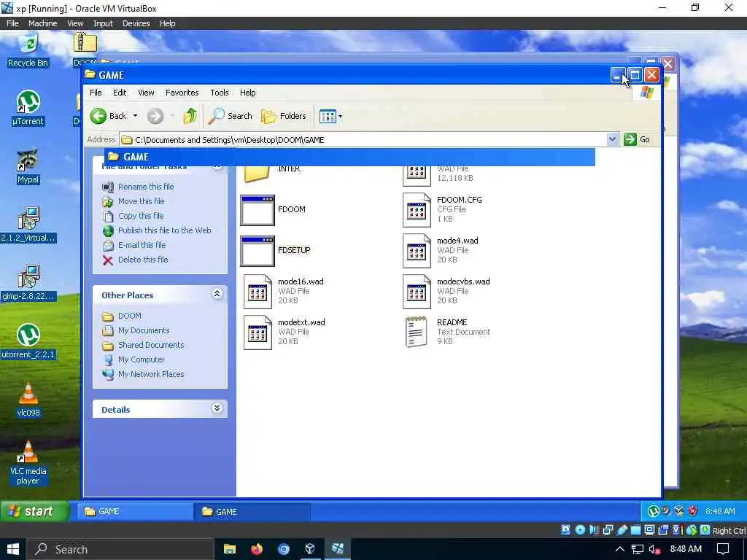Toggle the Folders pane button
Screen dimensions: 747x560
coord(284,116)
